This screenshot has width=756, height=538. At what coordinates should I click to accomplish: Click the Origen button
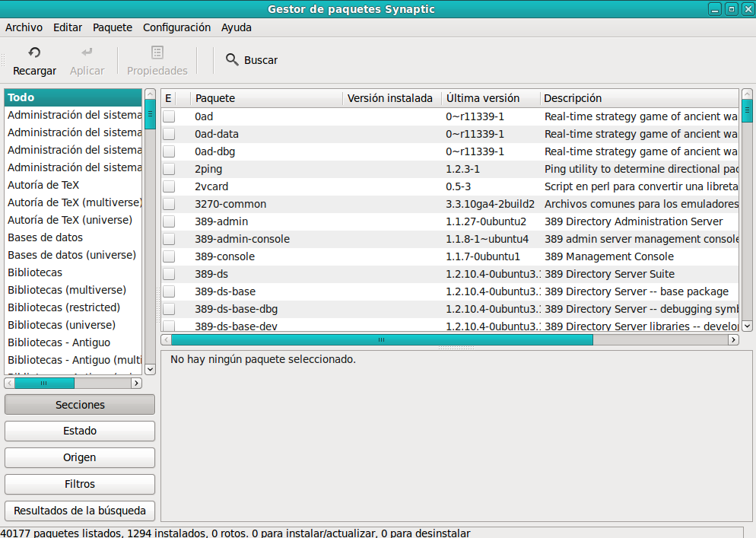pyautogui.click(x=80, y=457)
